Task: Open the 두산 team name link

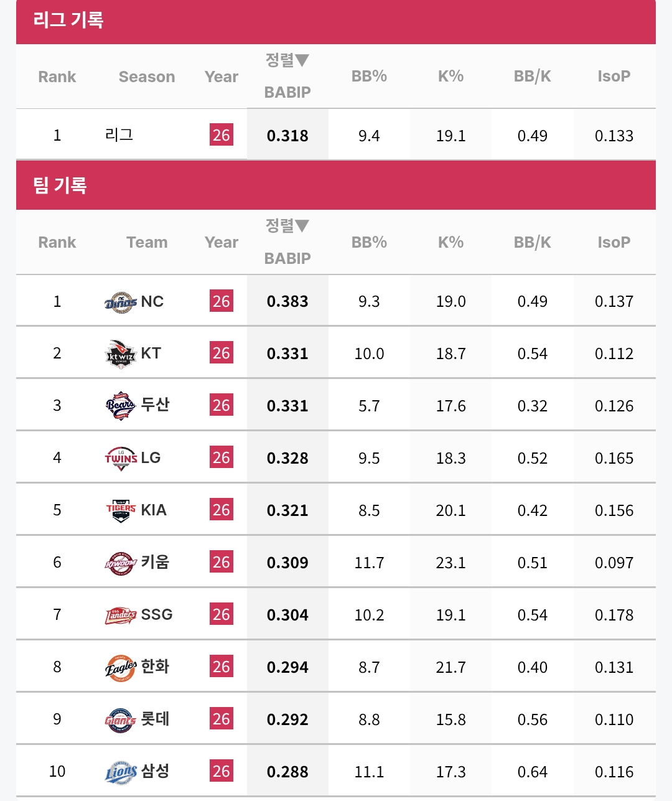Action: click(155, 405)
